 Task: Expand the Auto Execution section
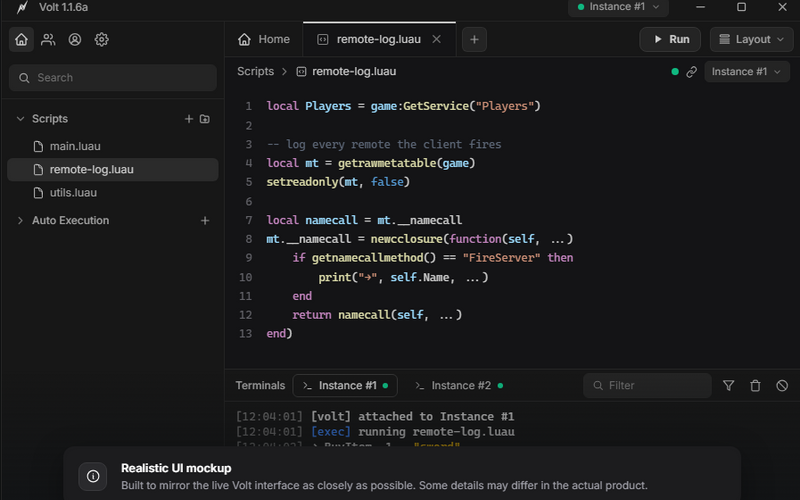[20, 220]
